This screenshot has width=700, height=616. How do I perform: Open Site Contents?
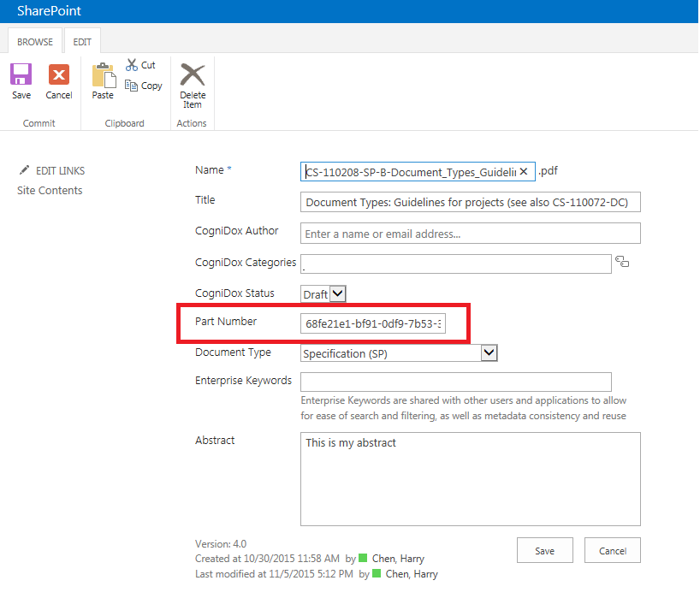click(x=49, y=190)
